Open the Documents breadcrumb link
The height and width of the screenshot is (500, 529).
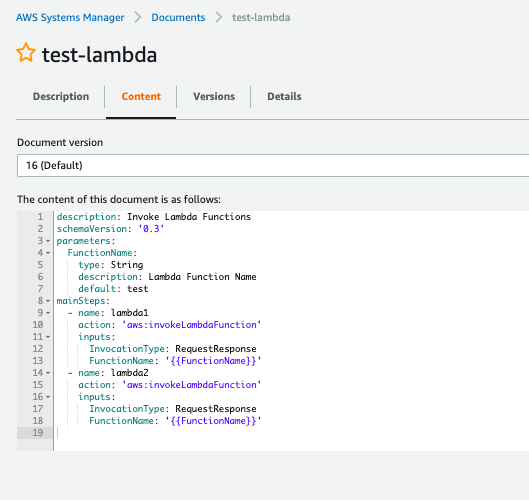178,18
